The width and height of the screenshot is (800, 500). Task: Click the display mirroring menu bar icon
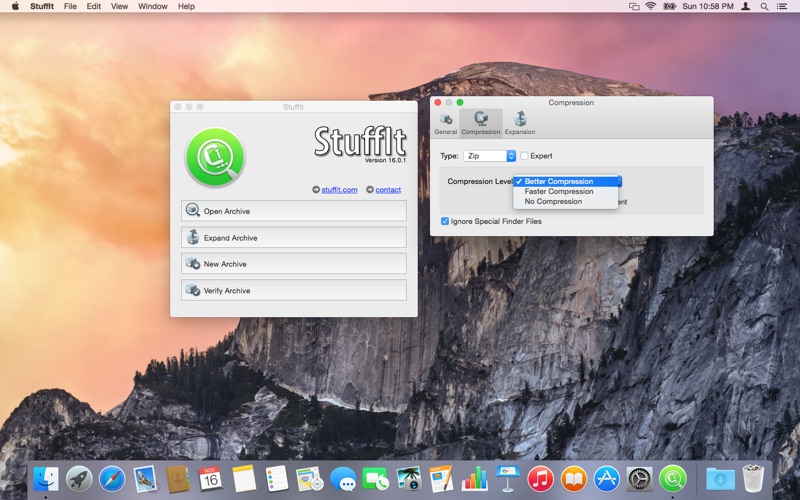[x=634, y=6]
